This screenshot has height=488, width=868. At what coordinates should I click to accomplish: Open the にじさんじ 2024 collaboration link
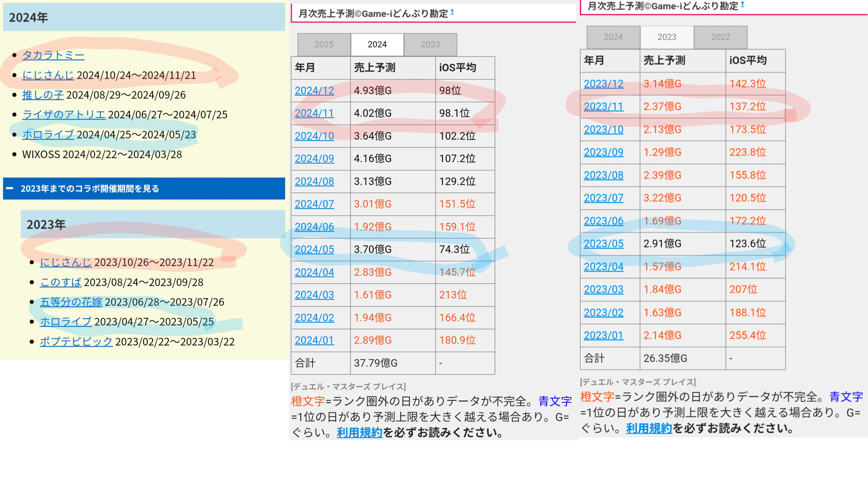click(x=48, y=75)
